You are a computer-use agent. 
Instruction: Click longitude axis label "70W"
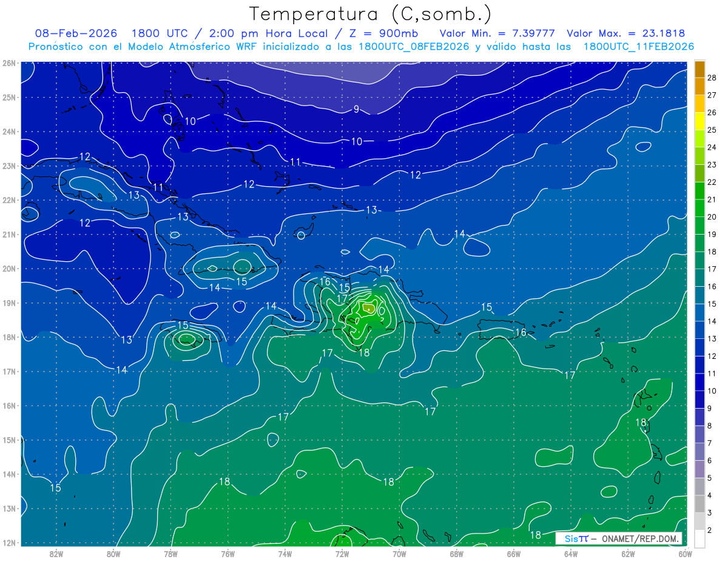pos(399,554)
